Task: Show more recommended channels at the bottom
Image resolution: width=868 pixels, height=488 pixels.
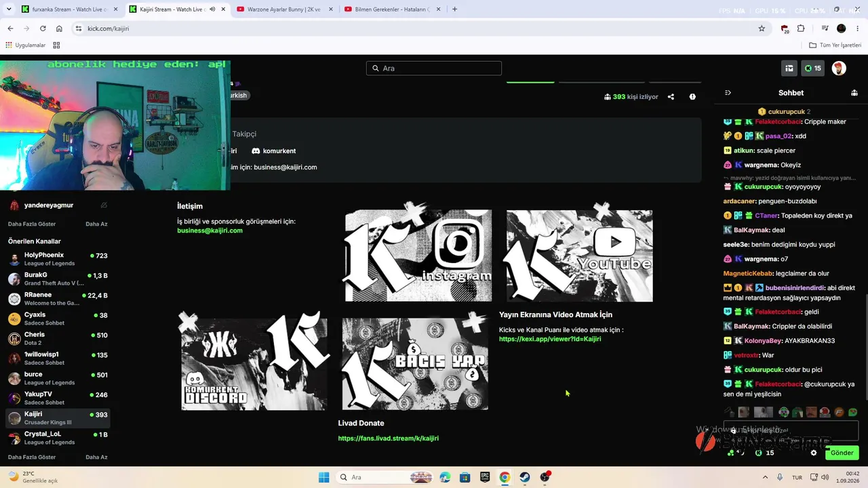Action: pos(32,457)
